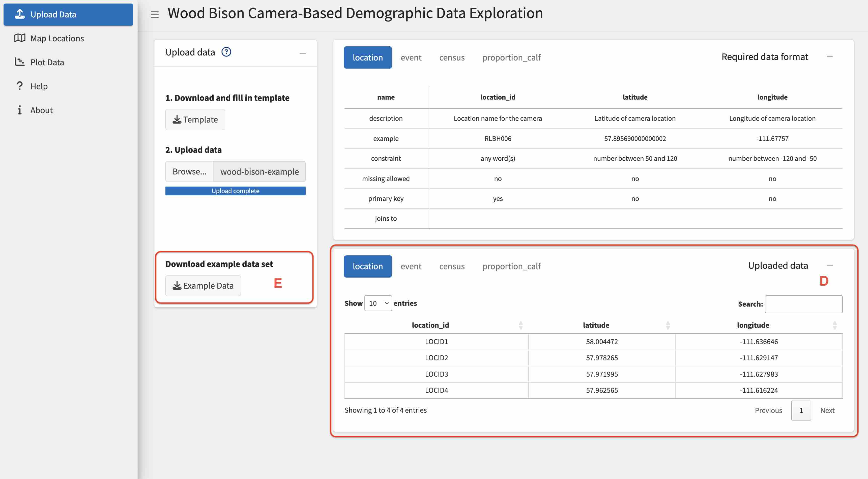Click the Next pagination link
Viewport: 868px width, 479px height.
click(827, 410)
